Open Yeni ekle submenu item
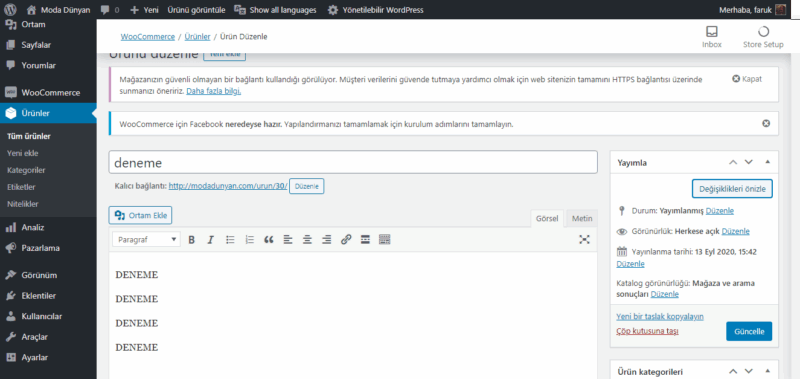 tap(22, 153)
